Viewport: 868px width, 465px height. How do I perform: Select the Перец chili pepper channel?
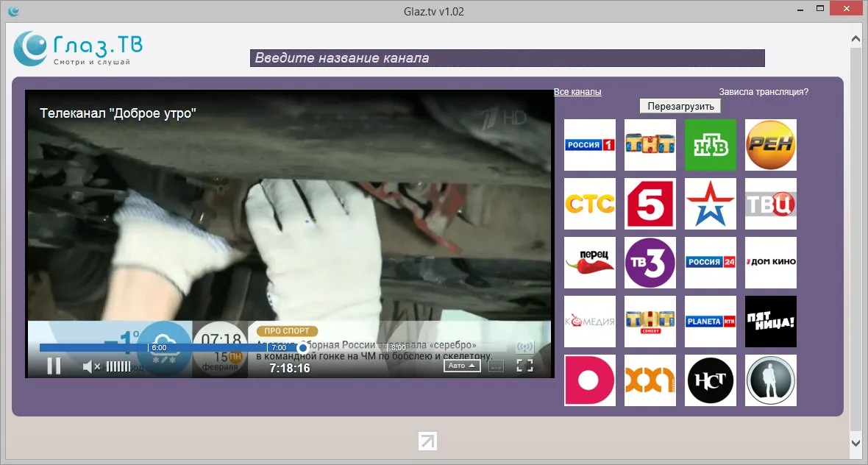click(589, 263)
